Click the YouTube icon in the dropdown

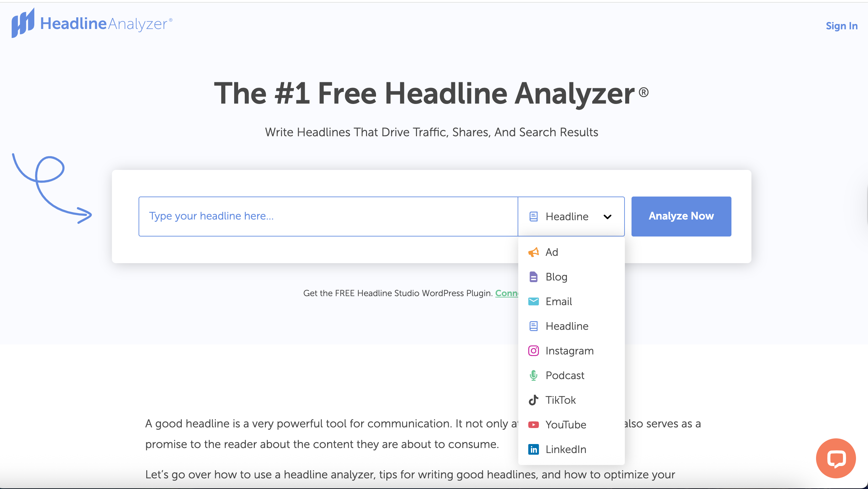pos(533,424)
